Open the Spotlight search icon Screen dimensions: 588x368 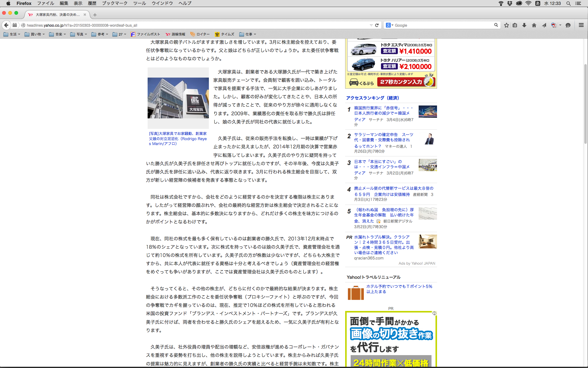(x=568, y=3)
